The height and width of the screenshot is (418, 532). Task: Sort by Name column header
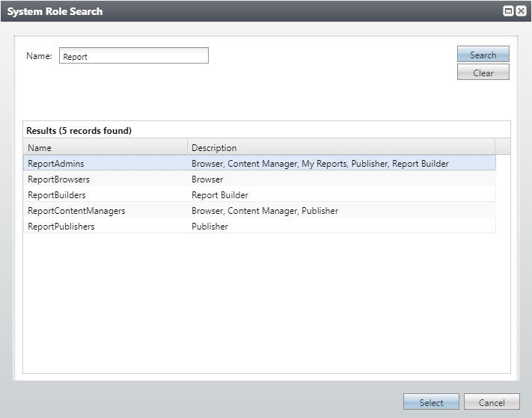pos(106,147)
